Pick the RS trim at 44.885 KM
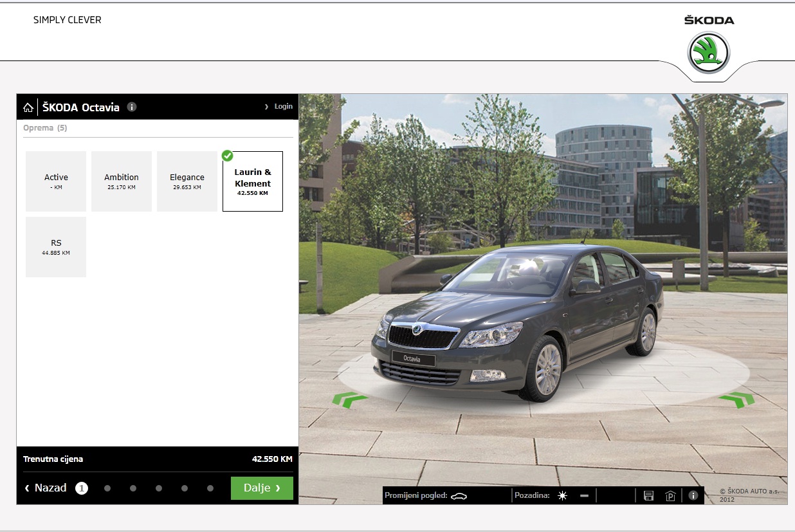This screenshot has width=795, height=532. [x=56, y=247]
